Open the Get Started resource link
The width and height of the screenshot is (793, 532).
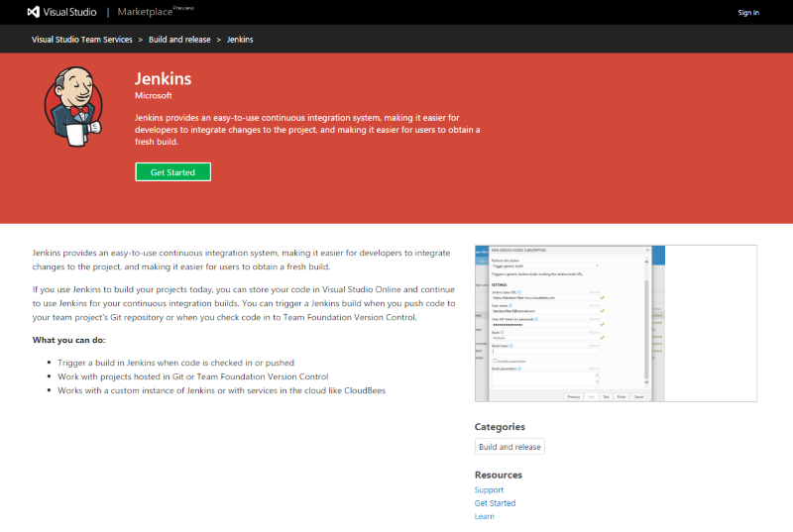coord(495,503)
